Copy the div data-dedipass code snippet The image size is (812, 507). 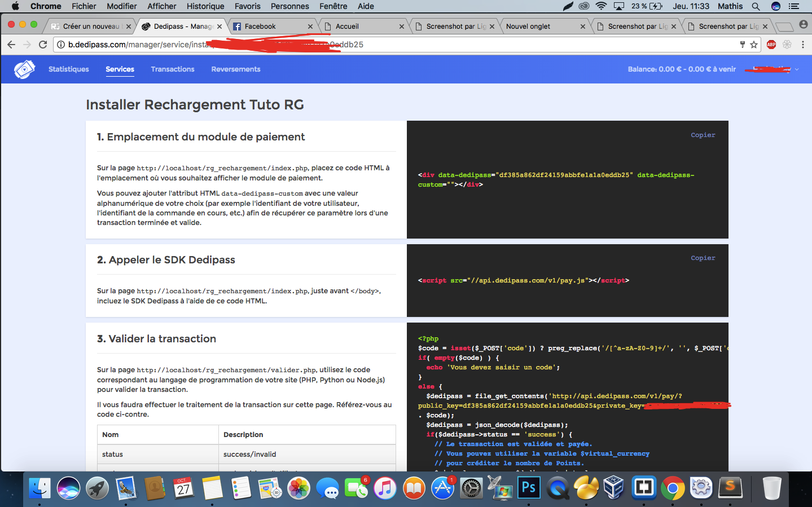(703, 135)
